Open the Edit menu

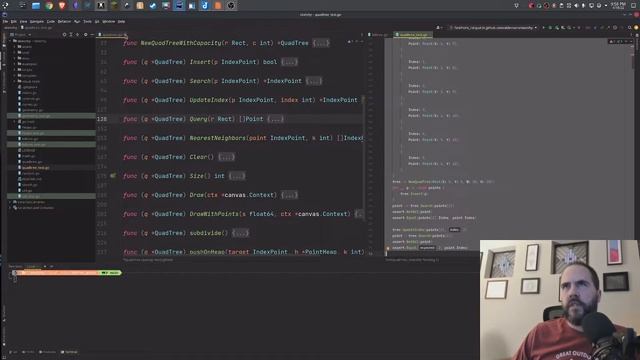(14, 21)
